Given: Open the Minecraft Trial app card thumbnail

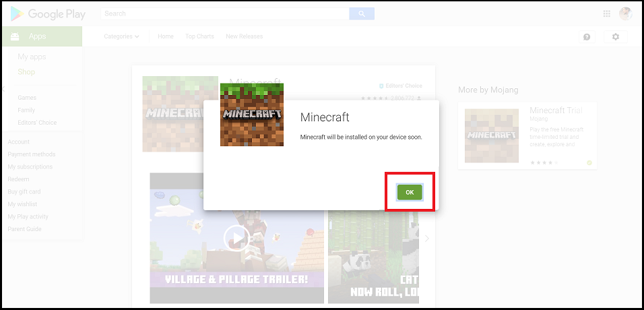Looking at the screenshot, I should [x=492, y=135].
